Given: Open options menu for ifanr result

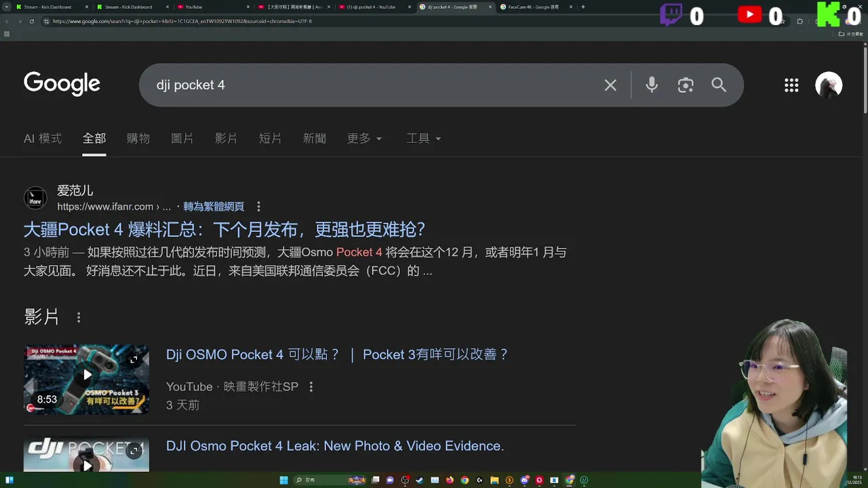Looking at the screenshot, I should (258, 207).
